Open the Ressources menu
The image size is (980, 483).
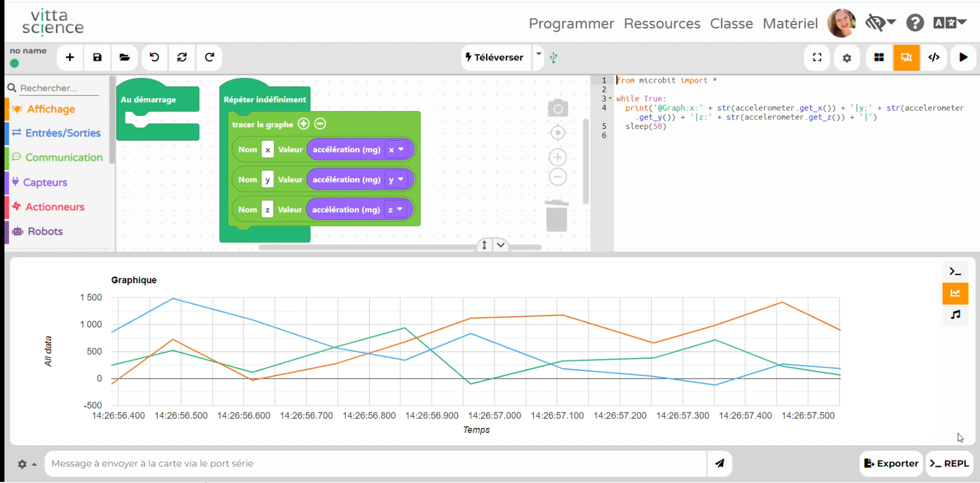(x=662, y=23)
